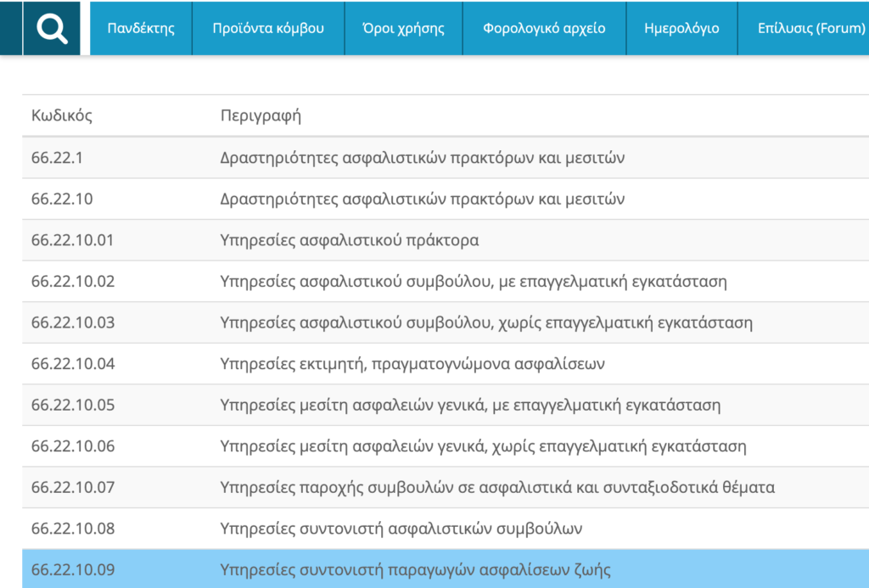This screenshot has width=869, height=588.
Task: Click Υπηρεσίες συντονιστή ασφαλιστικών συμβούλων row
Action: pos(401,529)
